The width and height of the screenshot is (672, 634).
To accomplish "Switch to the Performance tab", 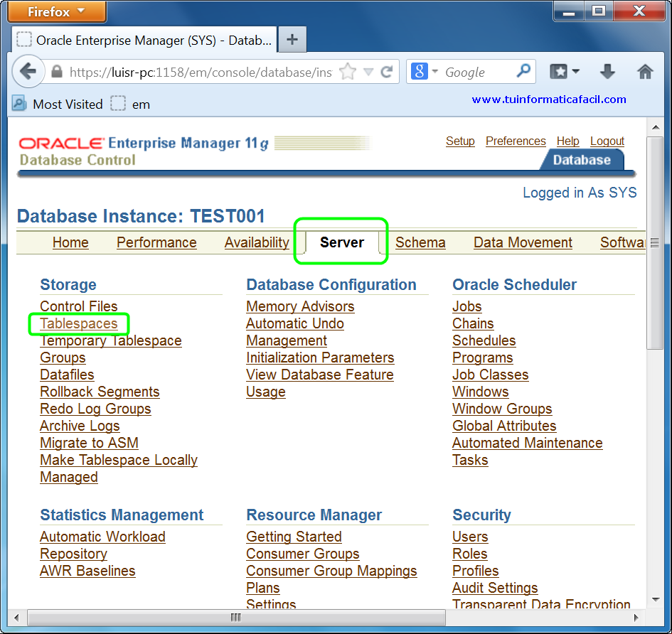I will 156,242.
